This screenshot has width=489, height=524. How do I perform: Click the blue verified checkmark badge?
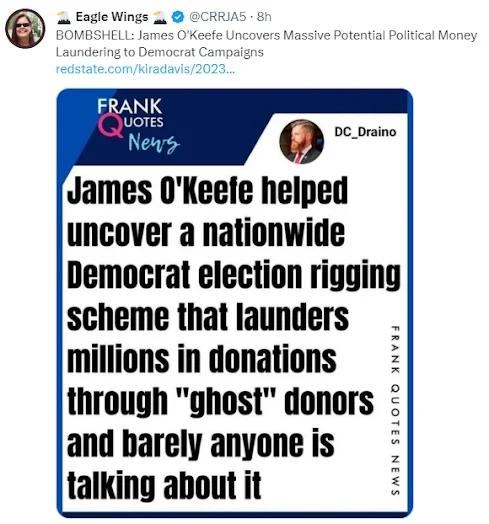[x=177, y=17]
